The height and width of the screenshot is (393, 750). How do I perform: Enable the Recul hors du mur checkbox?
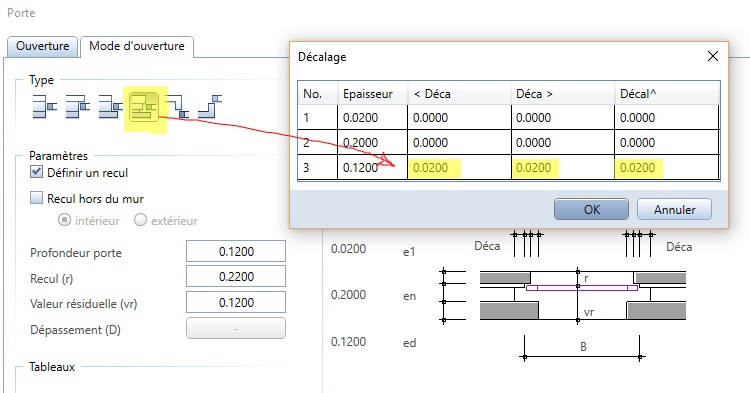coord(36,198)
